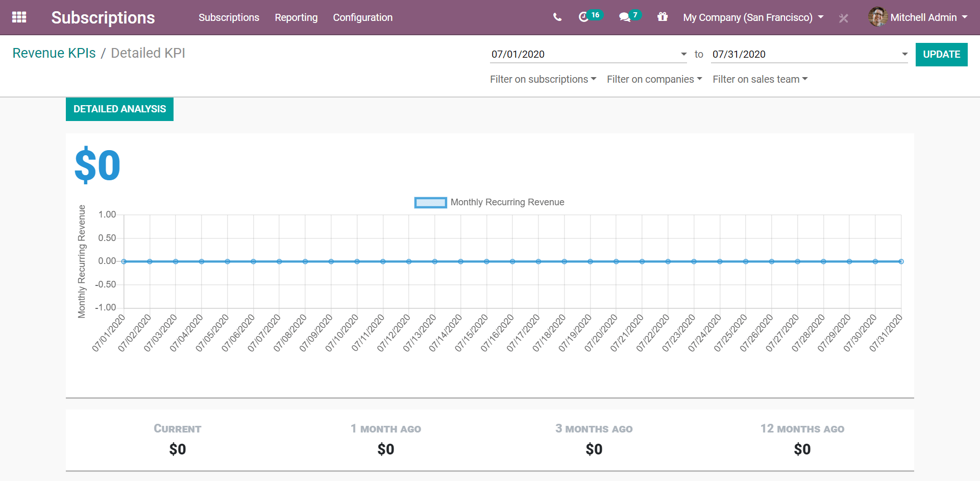The height and width of the screenshot is (481, 980).
Task: Click the phone call icon
Action: [556, 17]
